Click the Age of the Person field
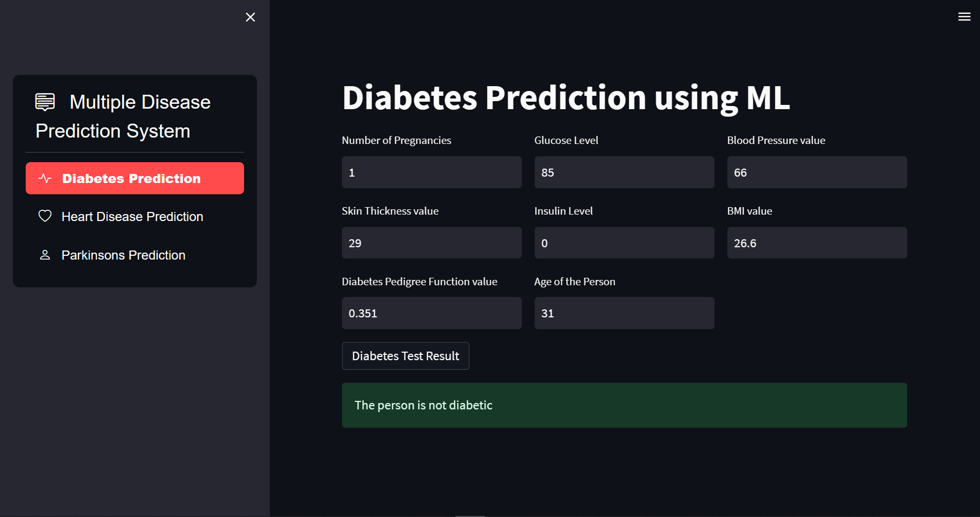The image size is (980, 517). 624,313
